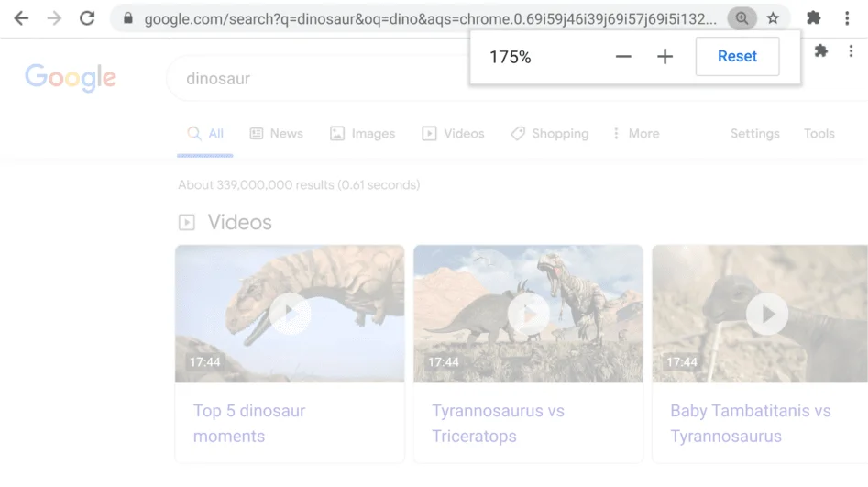Bookmark this page with star icon

click(x=773, y=18)
